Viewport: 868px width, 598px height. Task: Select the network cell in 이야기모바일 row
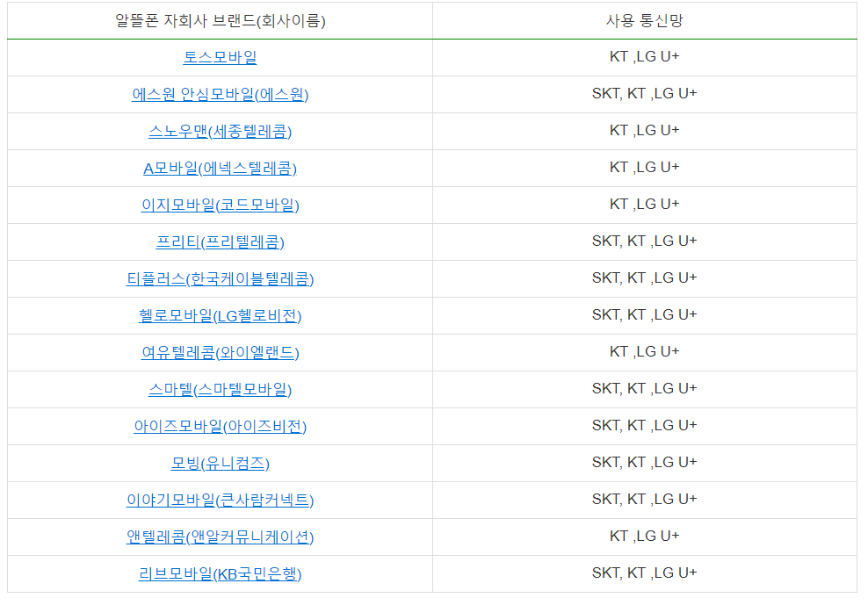click(x=644, y=500)
